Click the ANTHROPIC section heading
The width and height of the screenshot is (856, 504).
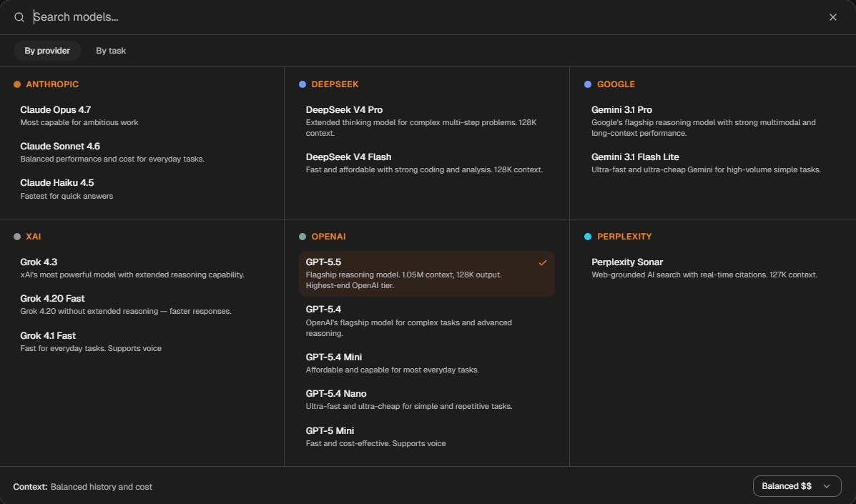click(52, 84)
